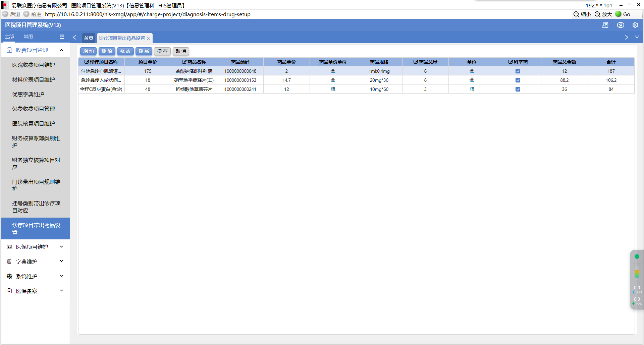This screenshot has height=345, width=644.
Task: Open 挂号类别带出诊疗项目对应 menu item
Action: [36, 207]
